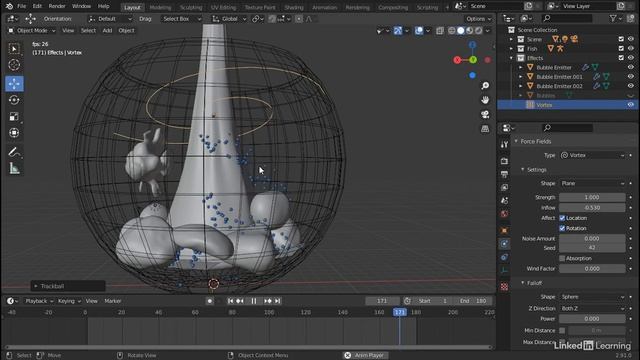Image resolution: width=640 pixels, height=360 pixels.
Task: Open the Object properties tab
Action: tap(504, 231)
